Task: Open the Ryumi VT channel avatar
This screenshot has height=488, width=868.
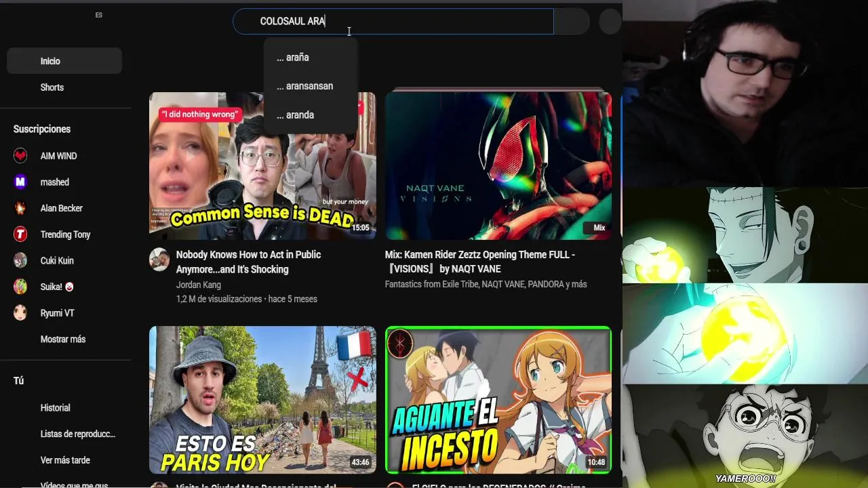Action: click(20, 313)
